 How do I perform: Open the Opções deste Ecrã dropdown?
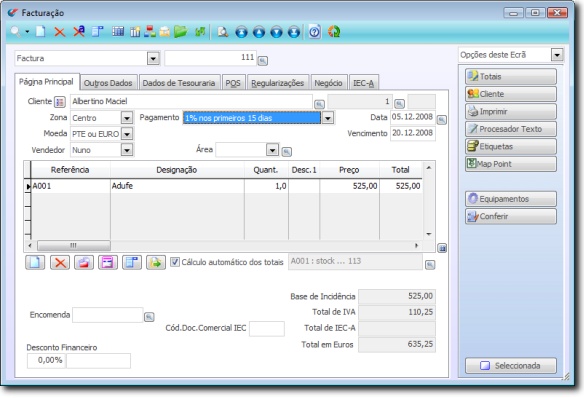(557, 55)
